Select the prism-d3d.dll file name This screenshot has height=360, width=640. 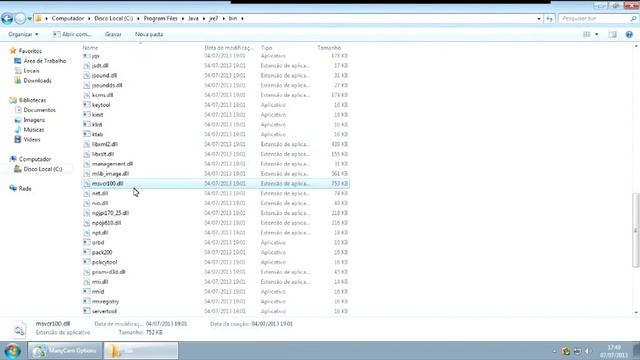pyautogui.click(x=109, y=272)
